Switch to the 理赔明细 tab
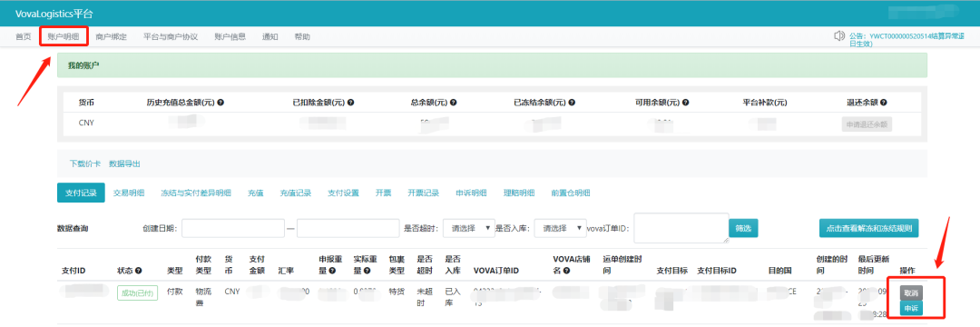The width and height of the screenshot is (980, 327). pos(519,193)
